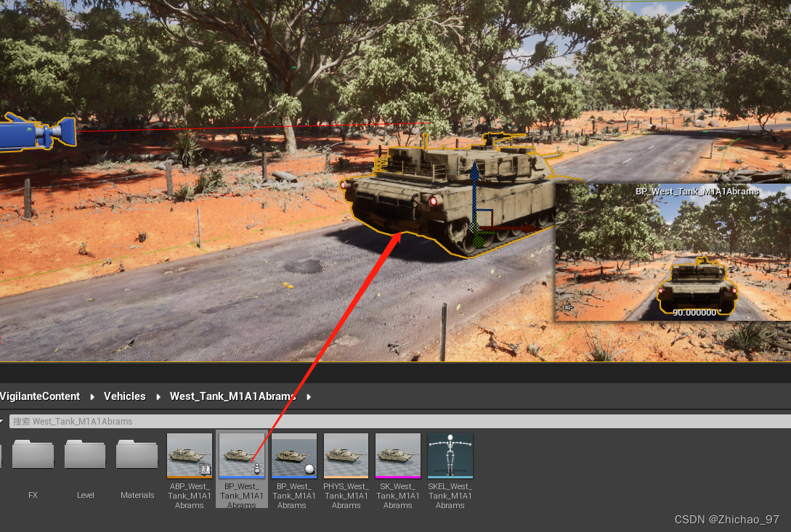Expand the arrow after West_Tank_M1A1Abrams

tap(309, 397)
